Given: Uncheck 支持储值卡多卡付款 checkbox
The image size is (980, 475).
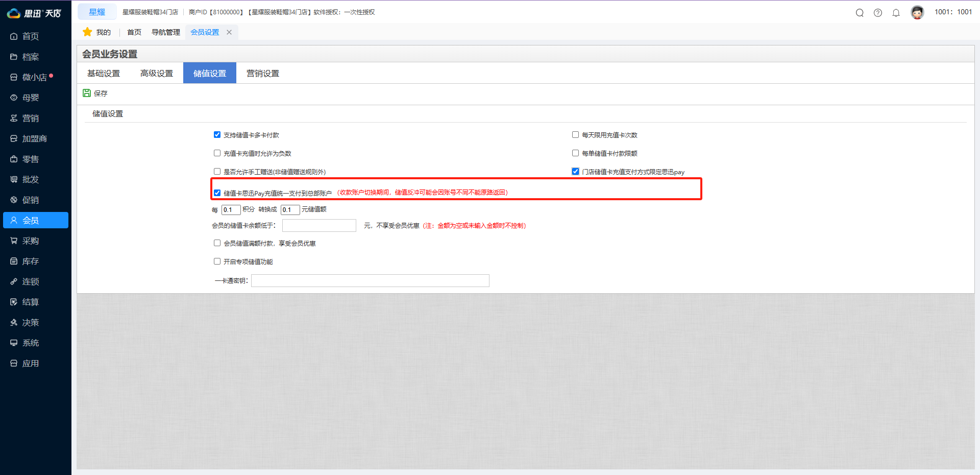Looking at the screenshot, I should tap(217, 135).
